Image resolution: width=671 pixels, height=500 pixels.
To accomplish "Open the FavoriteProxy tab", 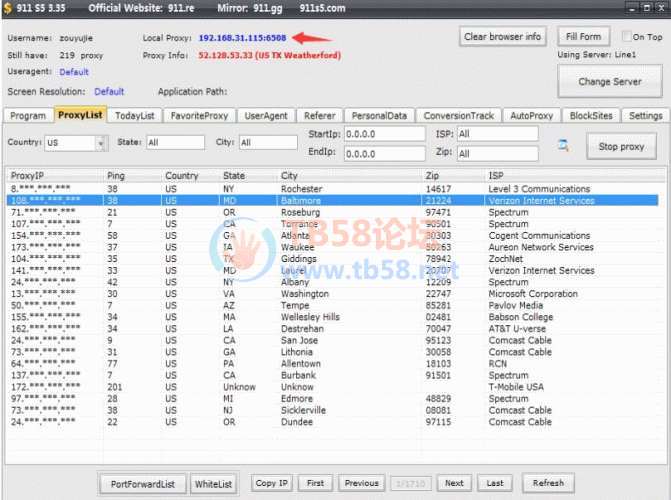I will (199, 116).
